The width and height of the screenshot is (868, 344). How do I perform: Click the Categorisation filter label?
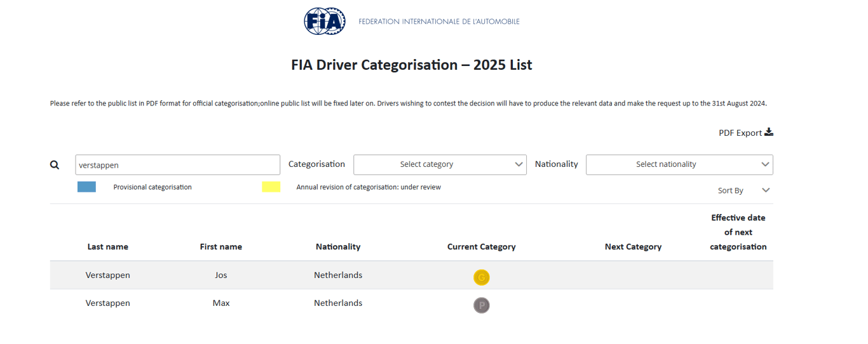click(316, 164)
